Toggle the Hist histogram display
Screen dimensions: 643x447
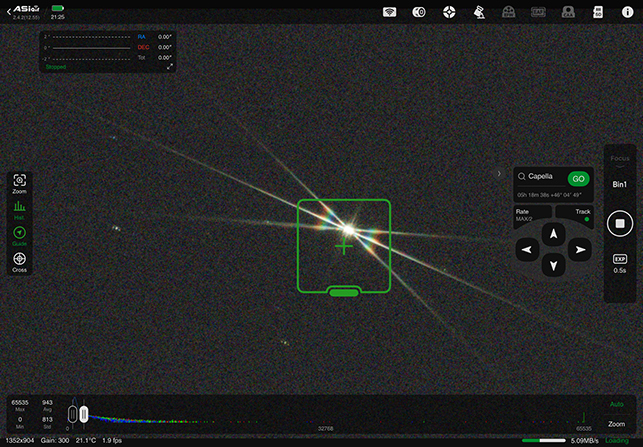[x=20, y=209]
